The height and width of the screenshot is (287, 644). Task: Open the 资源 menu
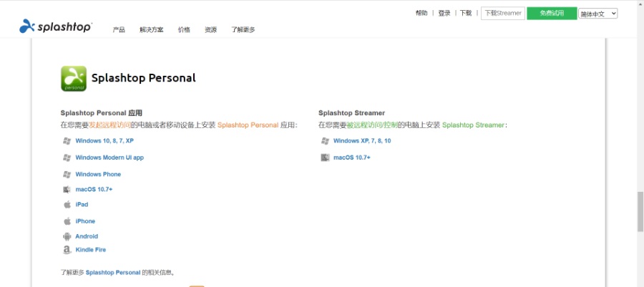click(x=210, y=29)
